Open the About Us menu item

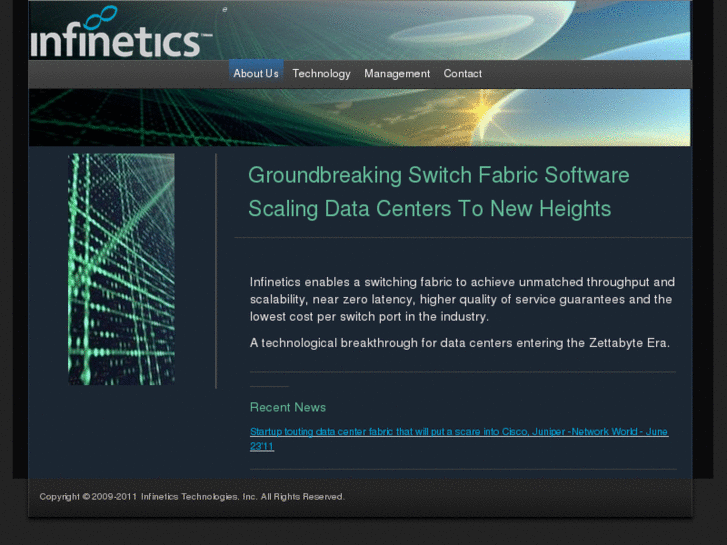click(x=256, y=73)
